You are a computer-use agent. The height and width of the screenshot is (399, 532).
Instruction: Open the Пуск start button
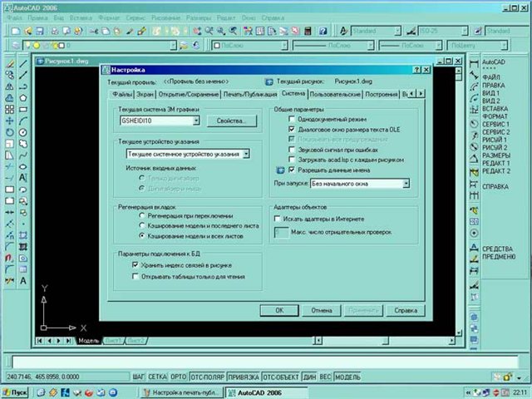coord(16,392)
